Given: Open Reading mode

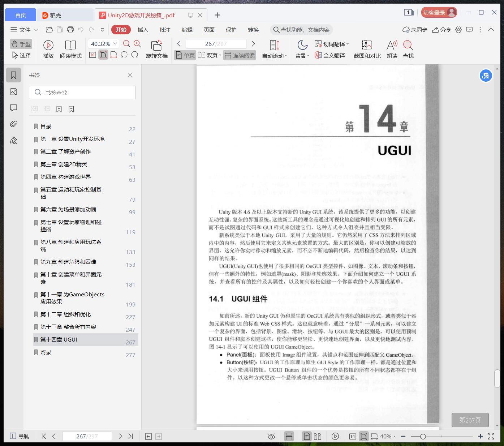Looking at the screenshot, I should [70, 49].
